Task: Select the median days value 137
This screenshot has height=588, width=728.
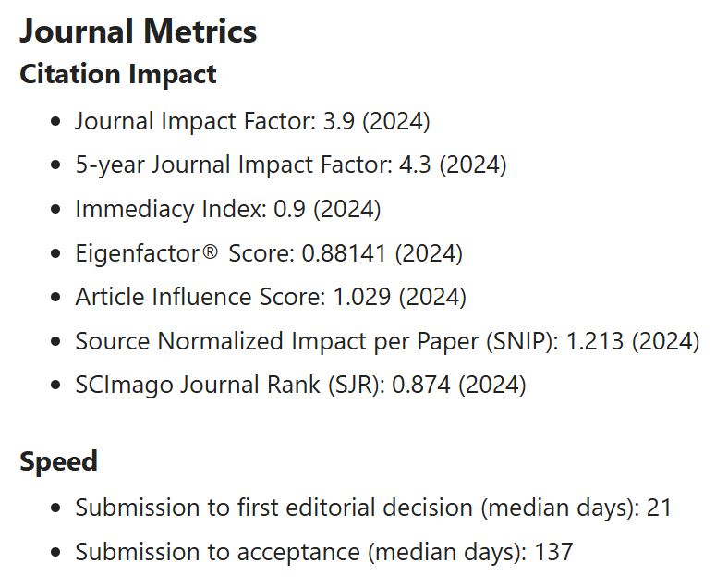Action: [x=554, y=552]
